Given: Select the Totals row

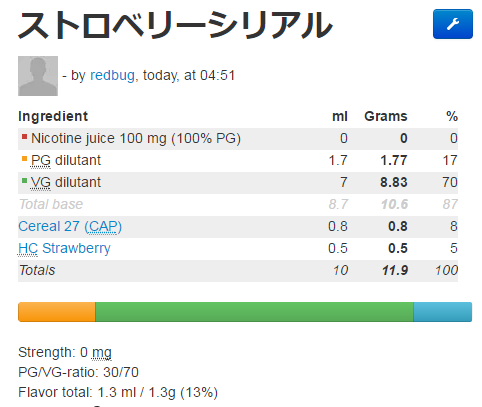Looking at the screenshot, I should point(238,270).
